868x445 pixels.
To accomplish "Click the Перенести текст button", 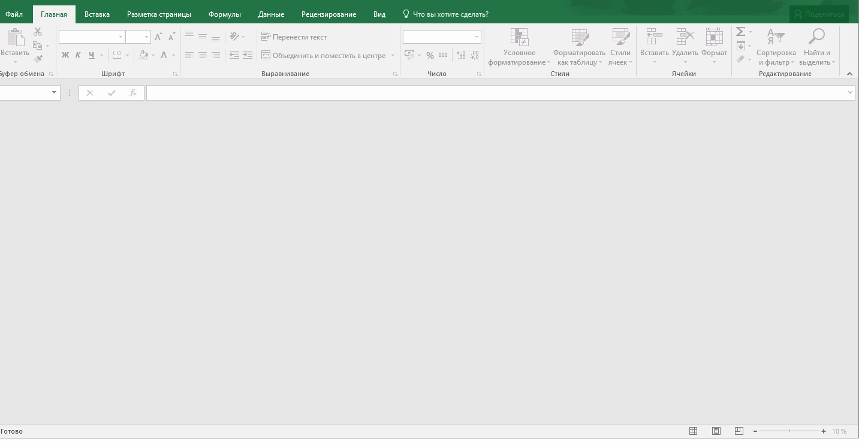I will pyautogui.click(x=294, y=37).
